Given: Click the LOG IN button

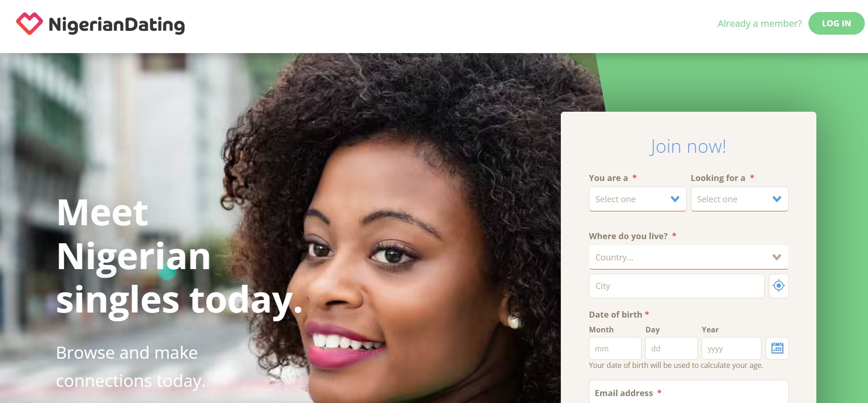Looking at the screenshot, I should [836, 24].
